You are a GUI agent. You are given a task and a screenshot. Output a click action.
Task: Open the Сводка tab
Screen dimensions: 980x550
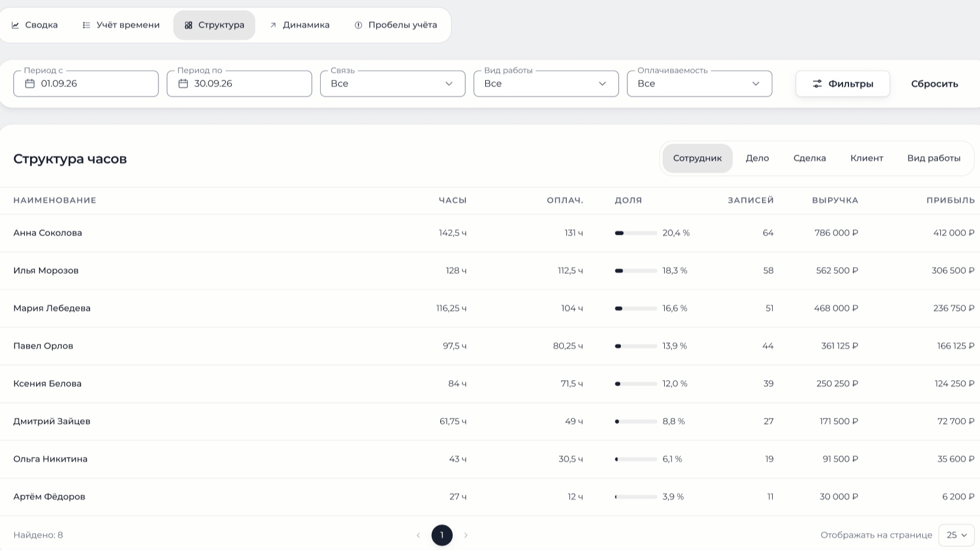[34, 25]
